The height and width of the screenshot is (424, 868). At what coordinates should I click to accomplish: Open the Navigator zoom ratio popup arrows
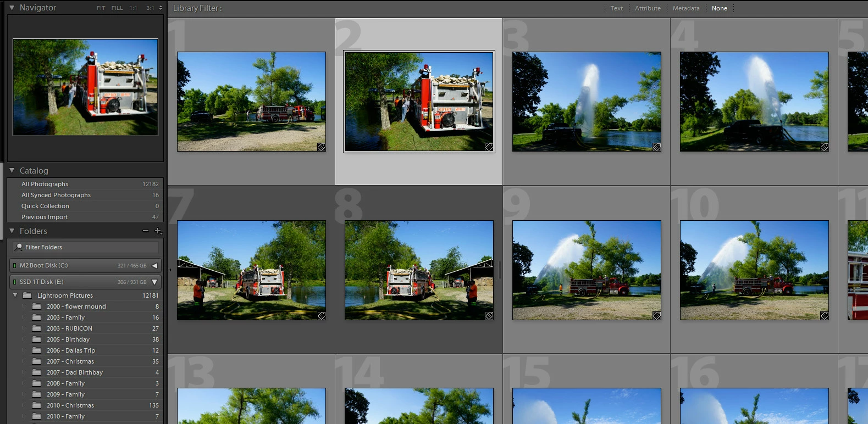pyautogui.click(x=161, y=8)
